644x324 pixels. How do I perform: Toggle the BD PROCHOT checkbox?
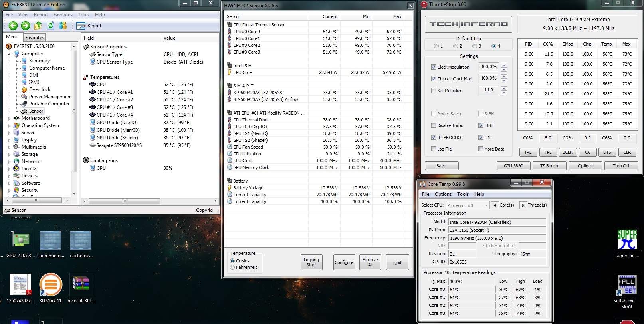(434, 137)
